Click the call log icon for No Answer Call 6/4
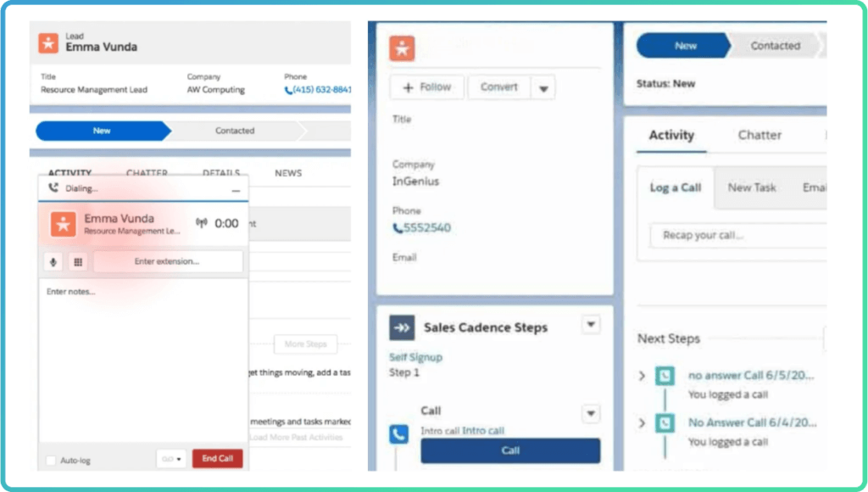This screenshot has height=492, width=868. pos(665,423)
